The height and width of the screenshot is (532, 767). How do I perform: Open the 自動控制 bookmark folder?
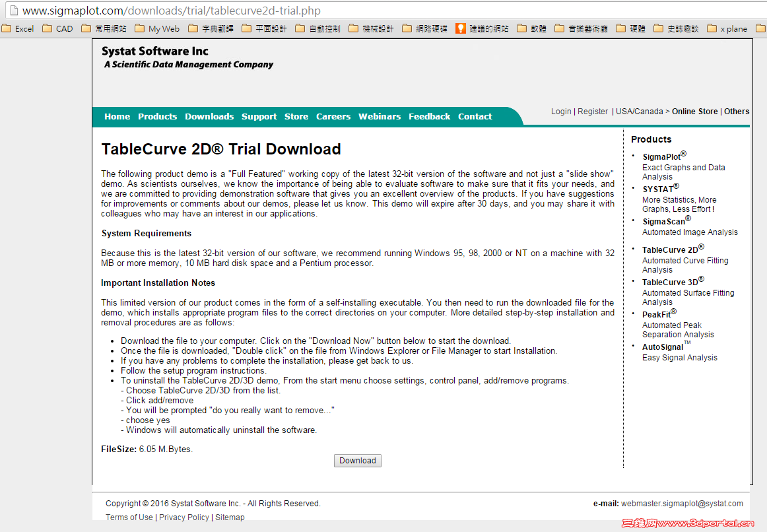click(x=318, y=29)
